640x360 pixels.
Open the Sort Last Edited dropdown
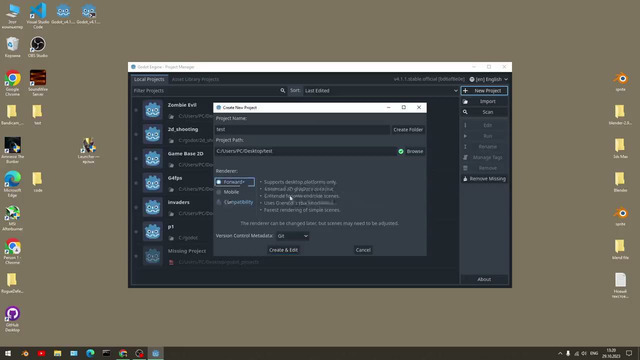coord(381,91)
